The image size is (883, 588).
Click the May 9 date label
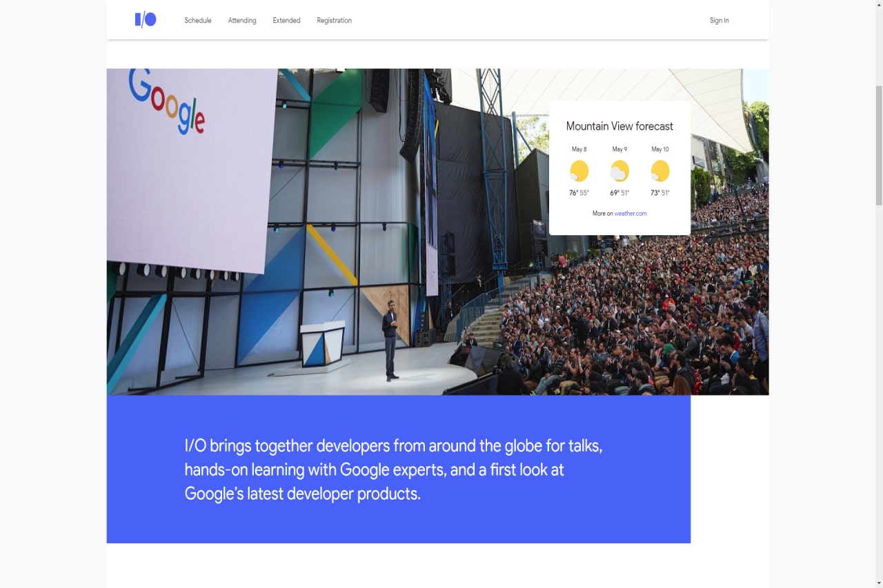click(x=619, y=149)
